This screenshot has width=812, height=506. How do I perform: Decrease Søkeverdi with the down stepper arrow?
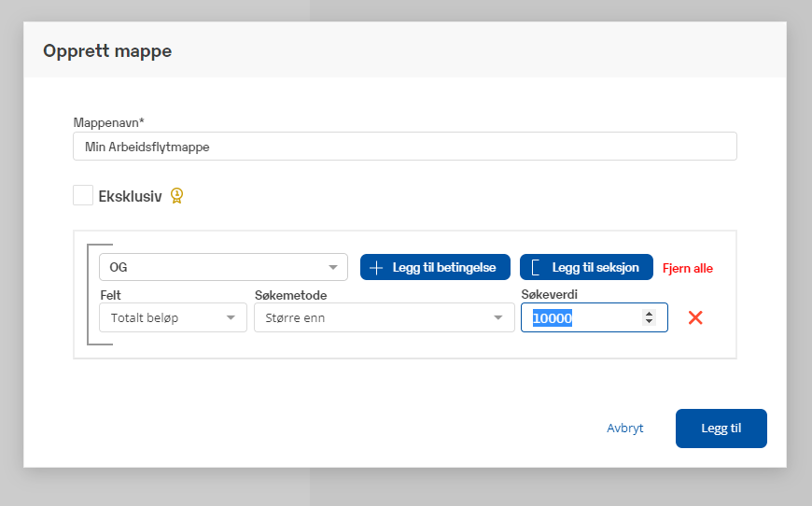tap(649, 322)
